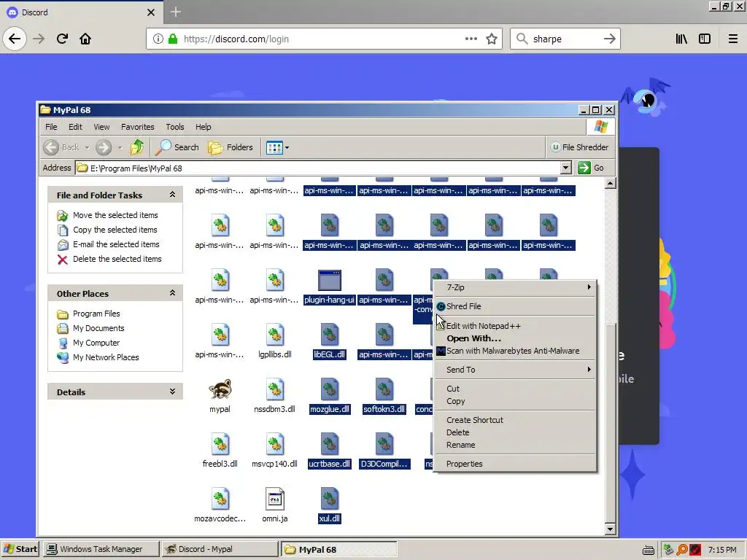Screen dimensions: 747x560
Task: Open a new browser tab
Action: 175,12
